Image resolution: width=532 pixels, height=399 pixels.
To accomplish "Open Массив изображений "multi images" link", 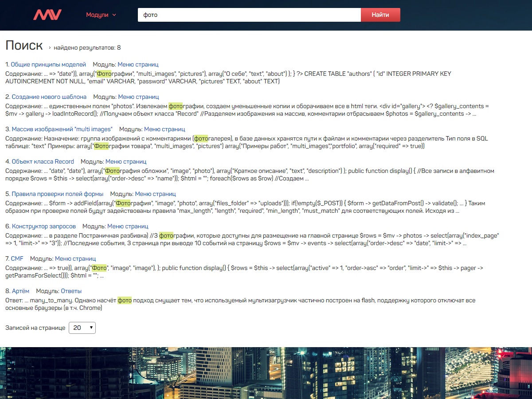I will pyautogui.click(x=62, y=129).
